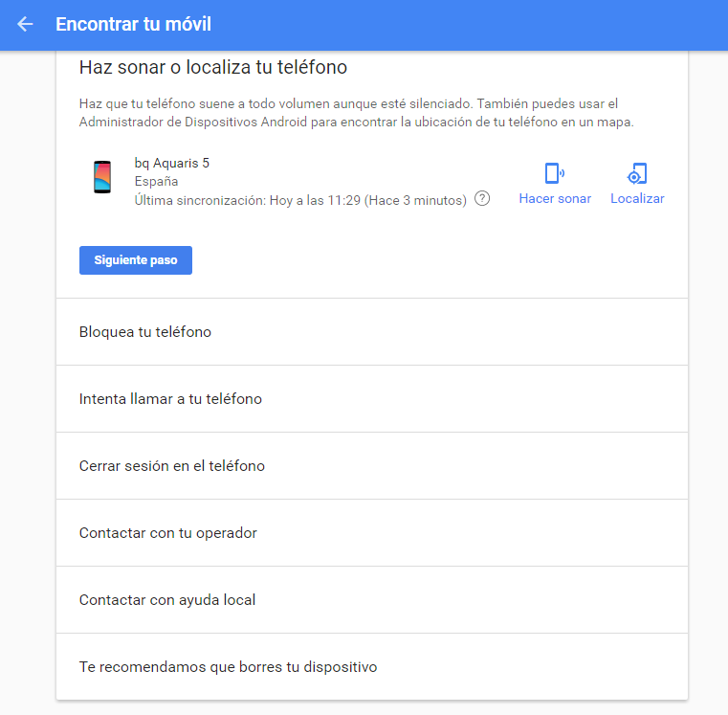728x715 pixels.
Task: Click the ring phone icon above Hacer sonar
Action: tap(554, 173)
